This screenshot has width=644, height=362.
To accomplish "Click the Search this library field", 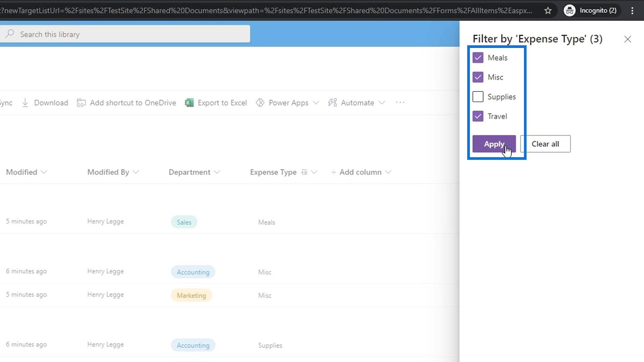I will [125, 34].
